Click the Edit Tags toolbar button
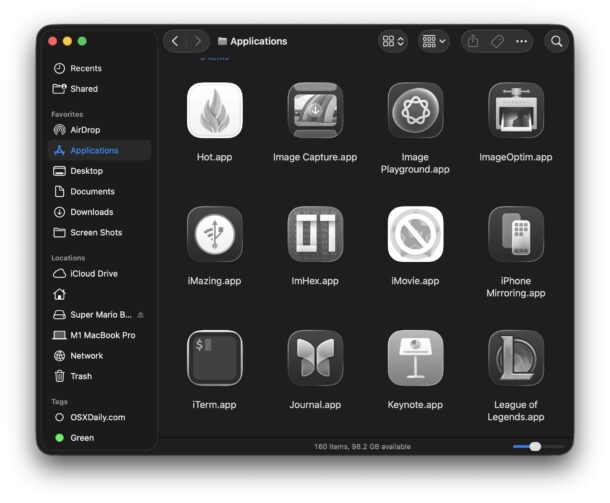The height and width of the screenshot is (503, 610). point(497,41)
